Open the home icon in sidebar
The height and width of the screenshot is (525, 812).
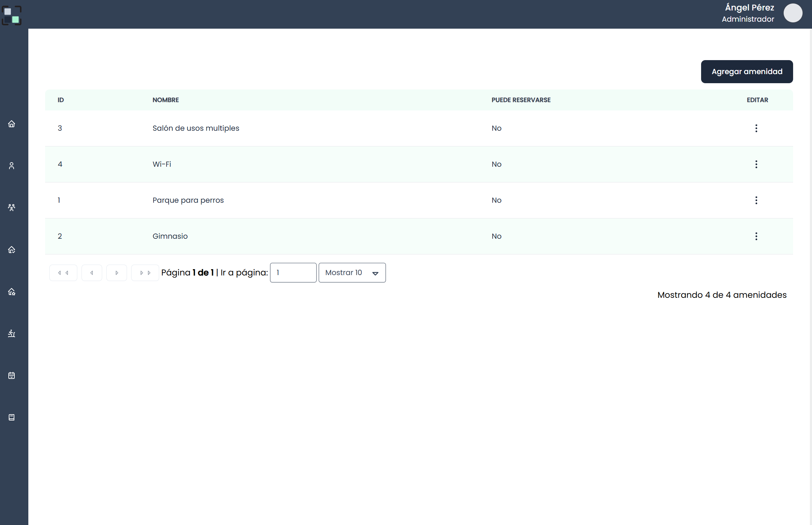[x=12, y=124]
